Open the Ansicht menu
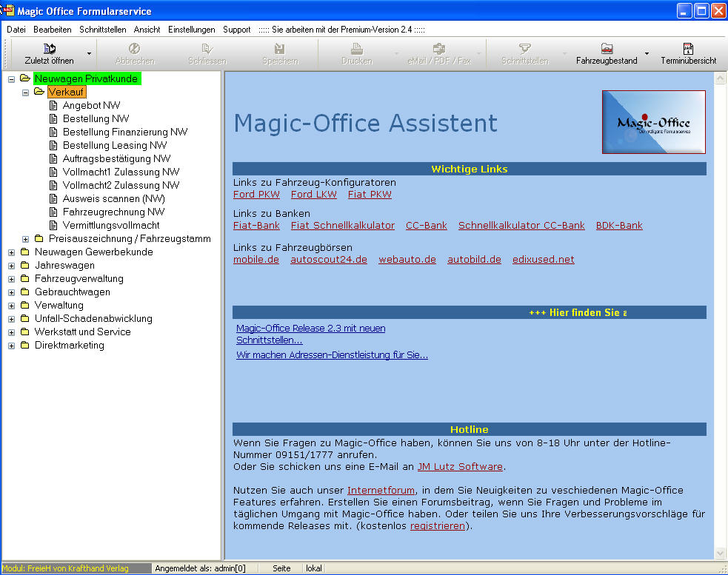The width and height of the screenshot is (728, 575). (x=147, y=30)
